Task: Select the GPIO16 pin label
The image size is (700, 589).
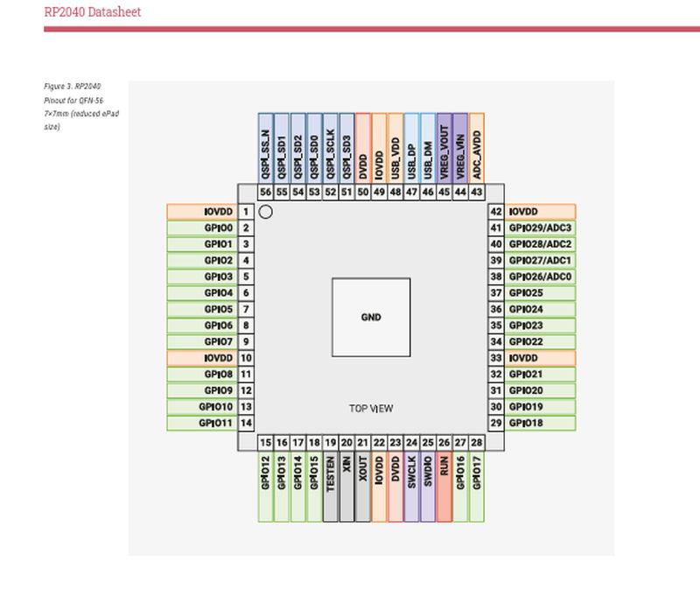Action: [460, 487]
